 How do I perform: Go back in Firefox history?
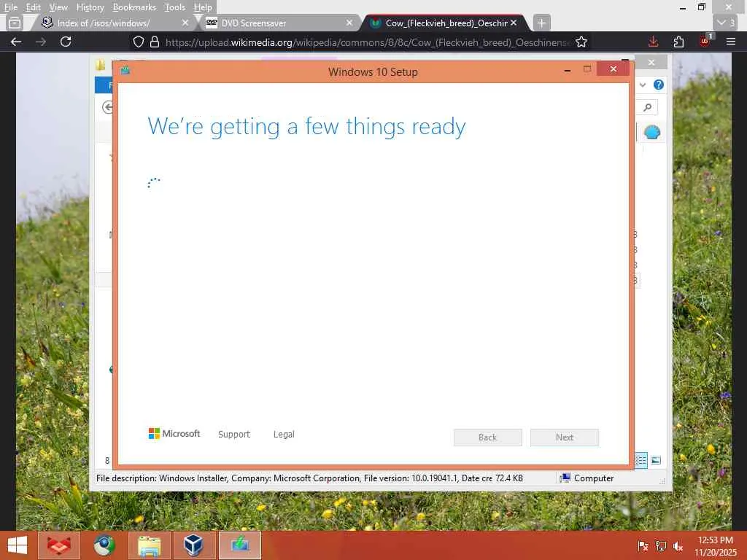pyautogui.click(x=16, y=42)
